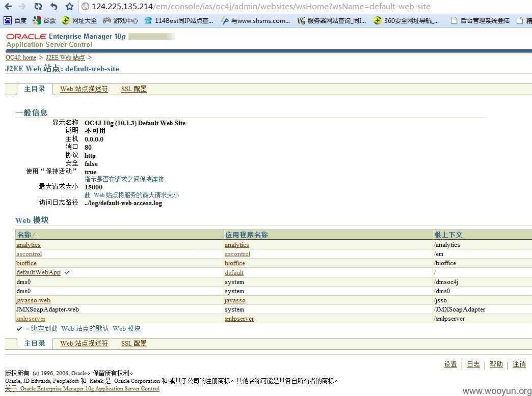Open the 日志 footer link
This screenshot has width=532, height=396.
[473, 364]
